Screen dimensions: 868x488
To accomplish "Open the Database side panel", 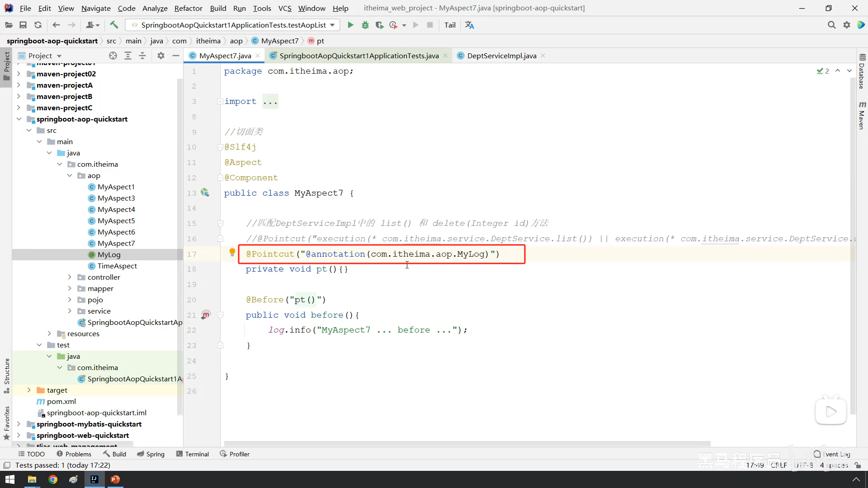I will click(862, 71).
